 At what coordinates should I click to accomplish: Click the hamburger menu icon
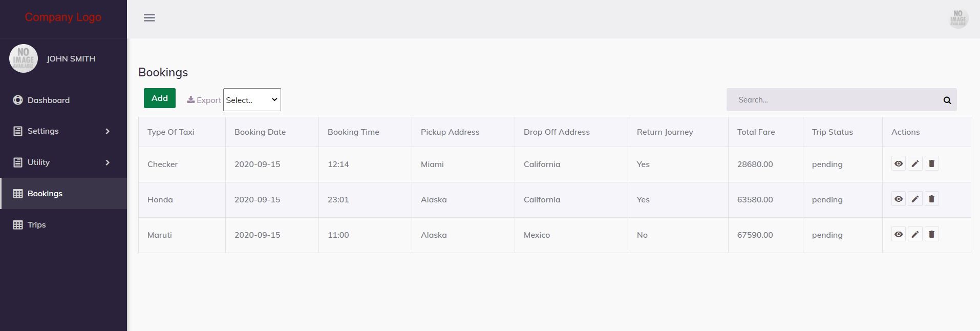(x=150, y=18)
